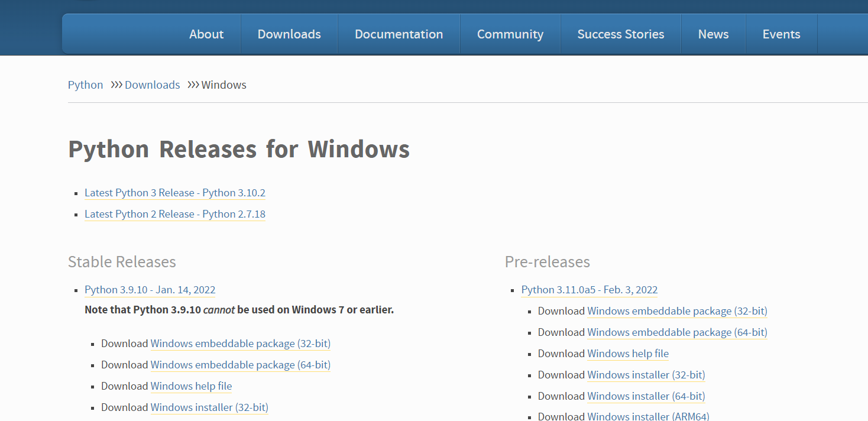Download pre-release Windows installer (ARM64)
This screenshot has width=868, height=421.
click(648, 416)
